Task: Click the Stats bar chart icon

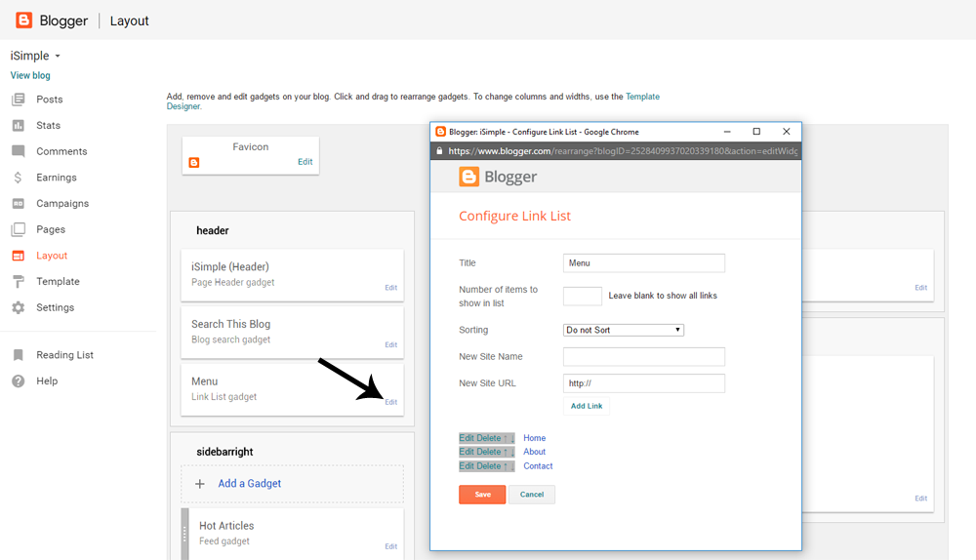Action: click(19, 125)
